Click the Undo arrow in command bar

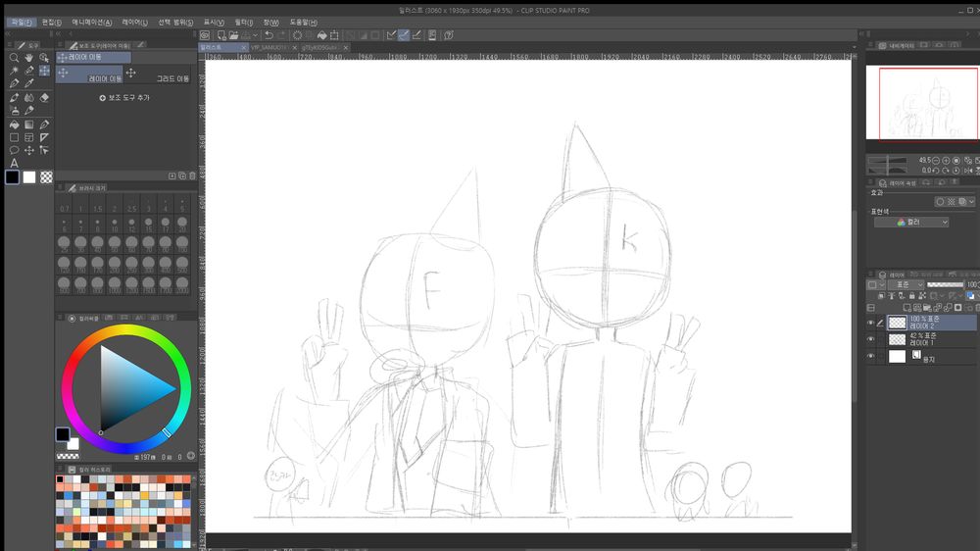(268, 35)
